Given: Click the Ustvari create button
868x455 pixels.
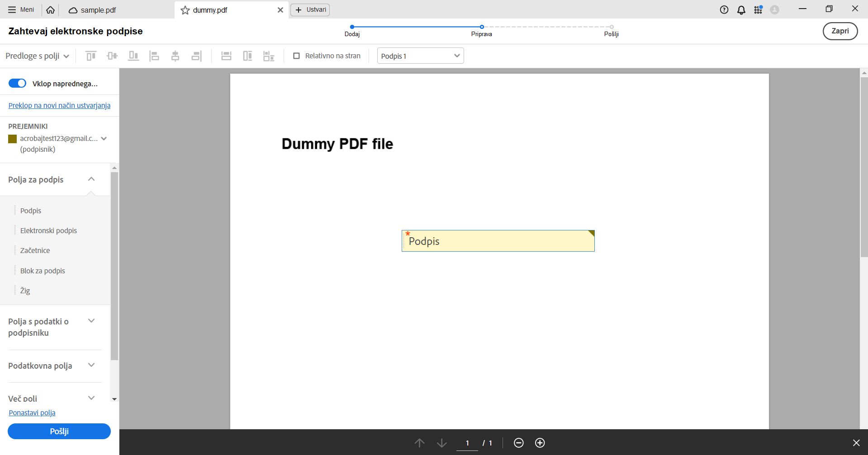Looking at the screenshot, I should click(310, 10).
